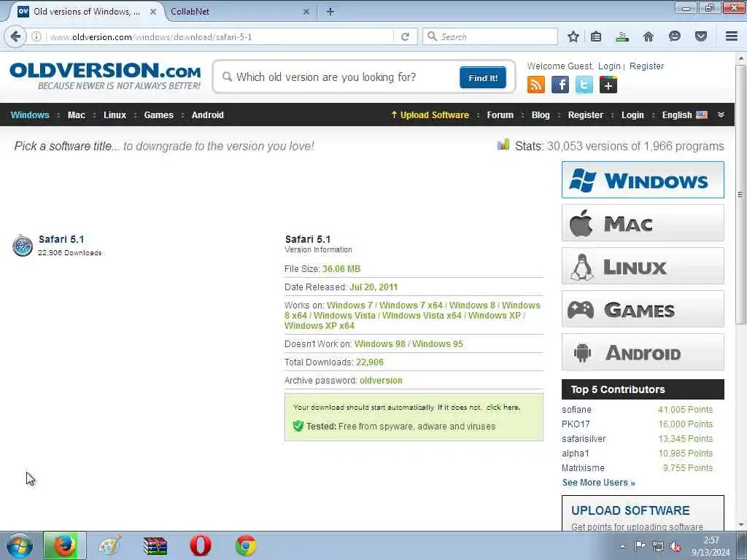The height and width of the screenshot is (560, 747).
Task: Open WinRAR from the taskbar
Action: coord(155,545)
